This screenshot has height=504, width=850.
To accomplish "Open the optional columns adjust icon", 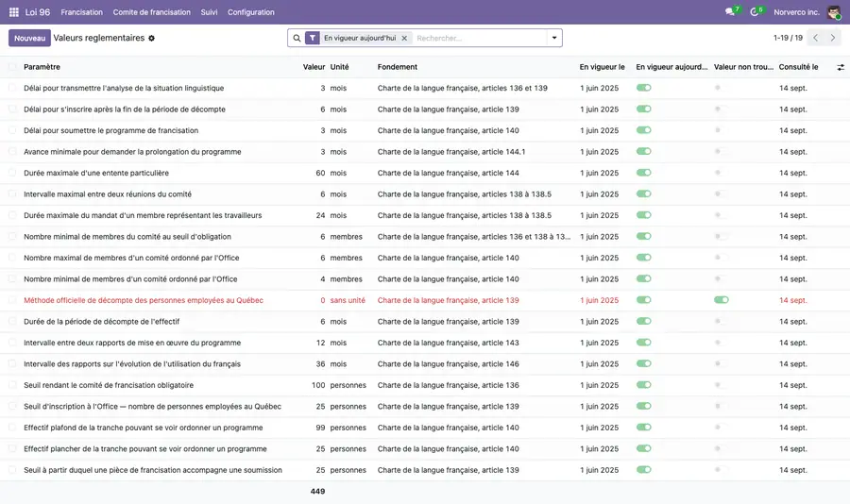I will (841, 67).
